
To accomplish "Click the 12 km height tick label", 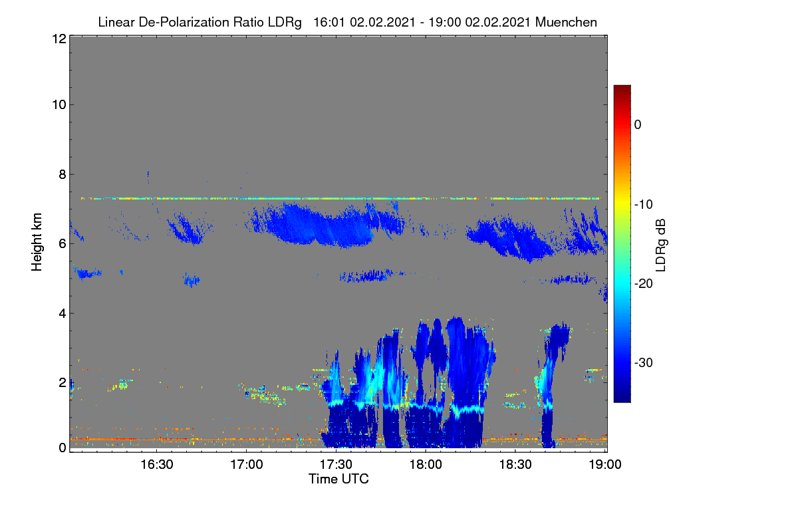I will tap(59, 39).
